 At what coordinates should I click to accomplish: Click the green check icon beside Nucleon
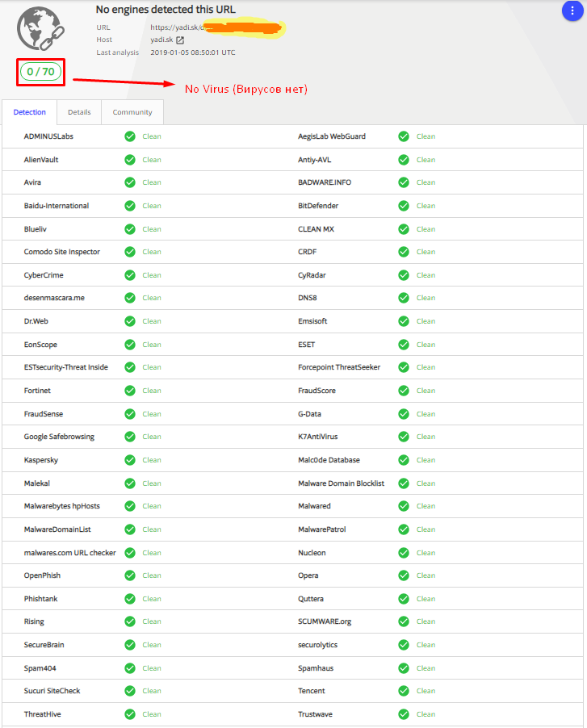tap(404, 553)
